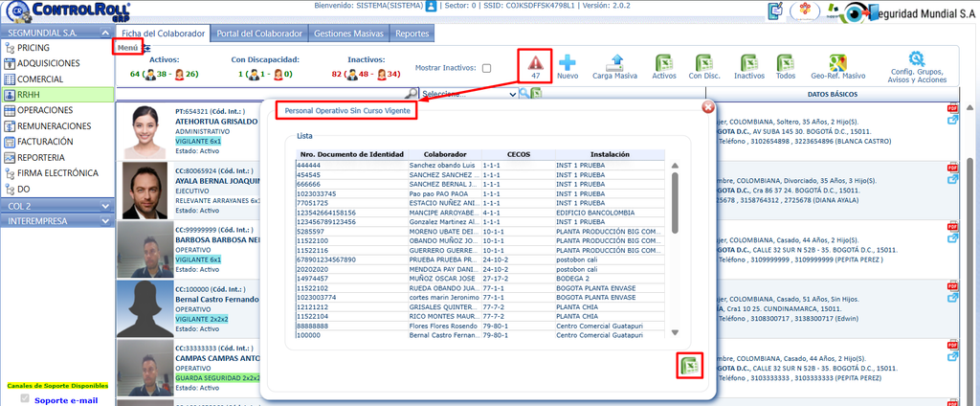This screenshot has height=406, width=980.
Task: Open Config. Grupos, Avisos y Acciones gear
Action: [916, 58]
